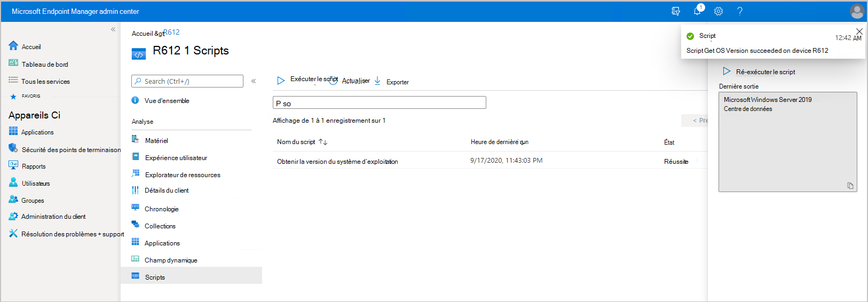Click the Chronologie timeline icon
The width and height of the screenshot is (868, 302).
pyautogui.click(x=136, y=208)
